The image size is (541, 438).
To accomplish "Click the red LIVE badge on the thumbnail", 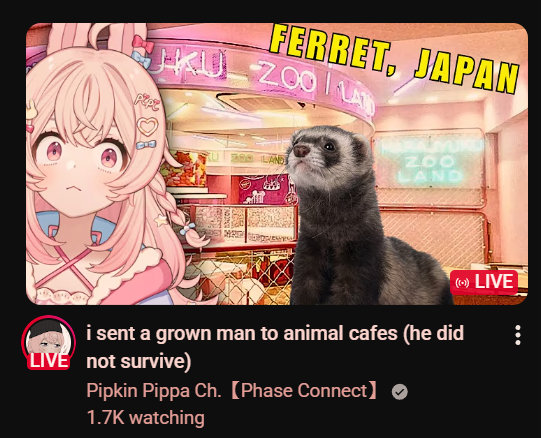I will click(x=484, y=282).
